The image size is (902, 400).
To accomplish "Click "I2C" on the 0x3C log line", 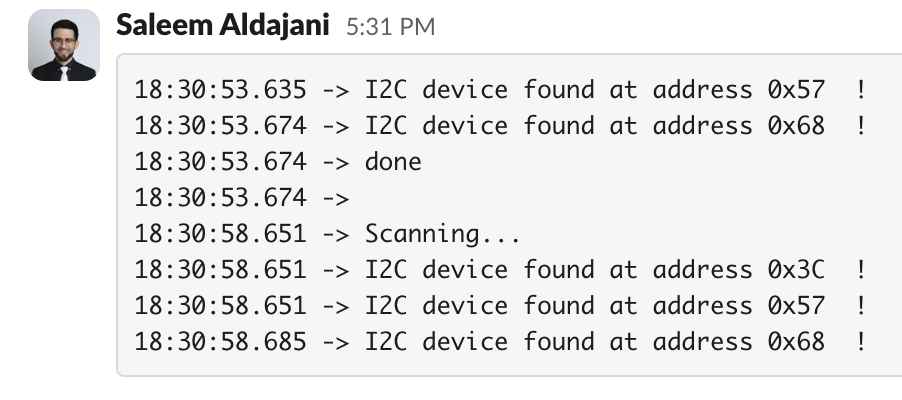I will [385, 270].
